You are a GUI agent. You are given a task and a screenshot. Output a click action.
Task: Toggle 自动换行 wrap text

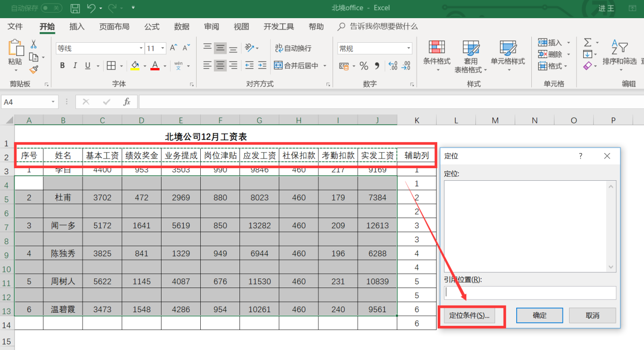293,48
